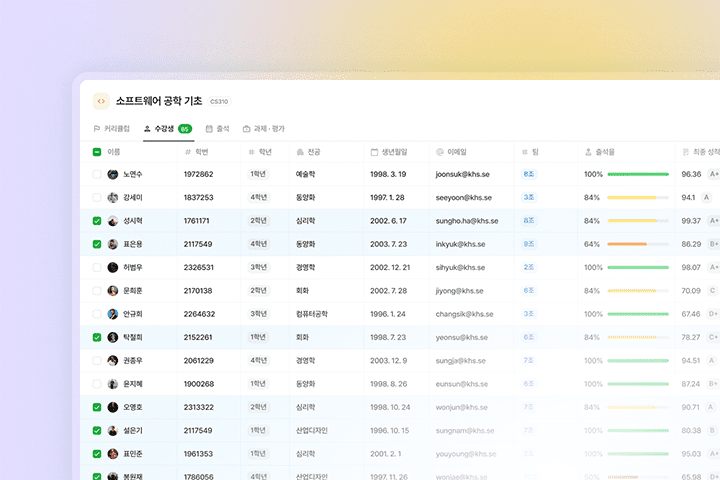This screenshot has width=720, height=480.
Task: Click the flag icon on 커리큘럼 tab
Action: tap(96, 129)
